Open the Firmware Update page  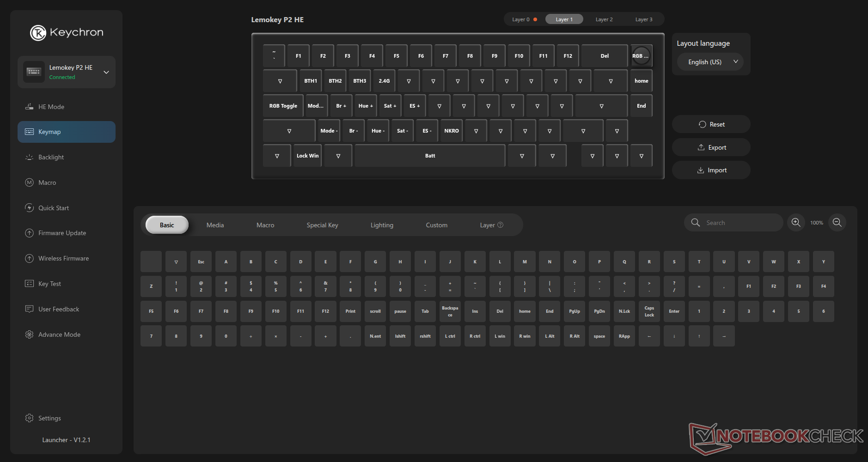coord(62,233)
